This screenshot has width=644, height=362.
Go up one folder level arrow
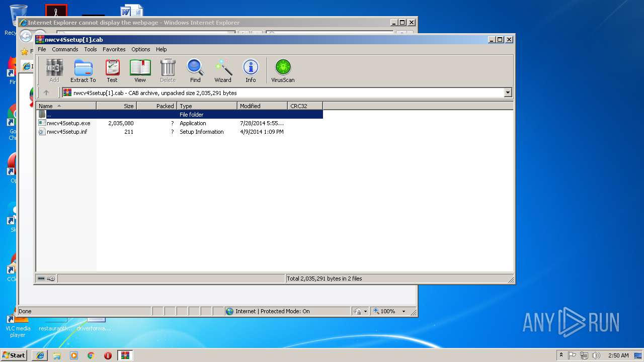point(46,93)
